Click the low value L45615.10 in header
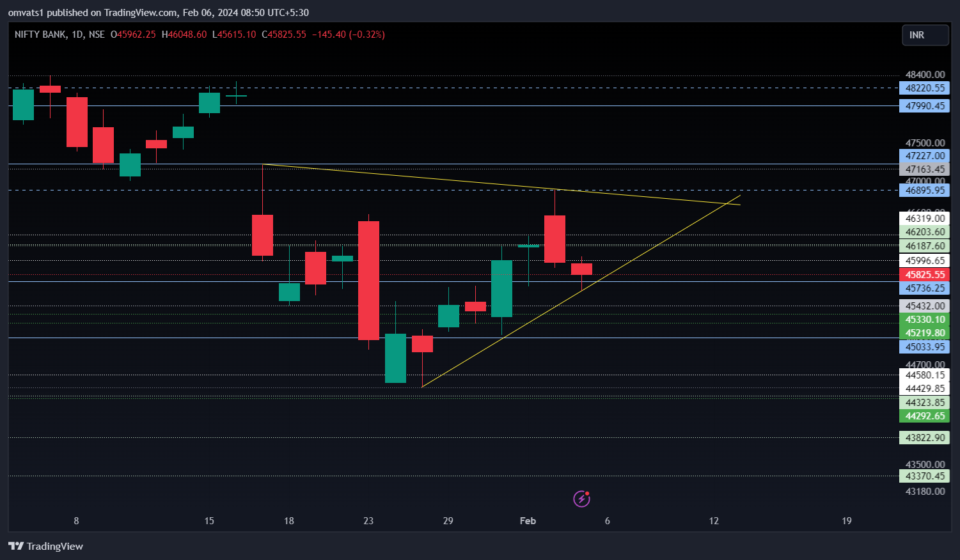960x560 pixels. tap(234, 35)
